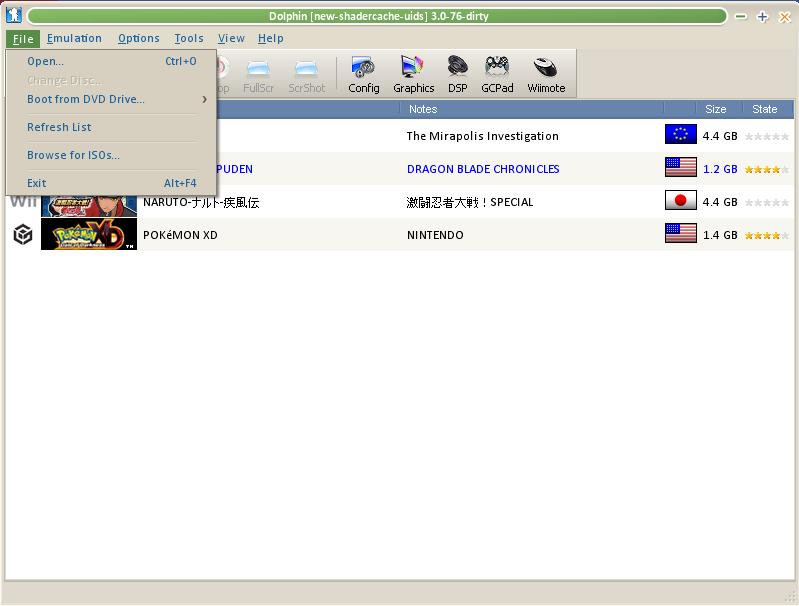Click the Dolphin application icon in title bar
The image size is (799, 606).
(x=14, y=15)
